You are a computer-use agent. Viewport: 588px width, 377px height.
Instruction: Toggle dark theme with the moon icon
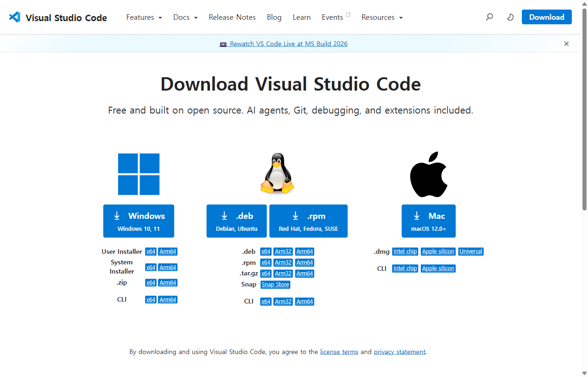(510, 17)
